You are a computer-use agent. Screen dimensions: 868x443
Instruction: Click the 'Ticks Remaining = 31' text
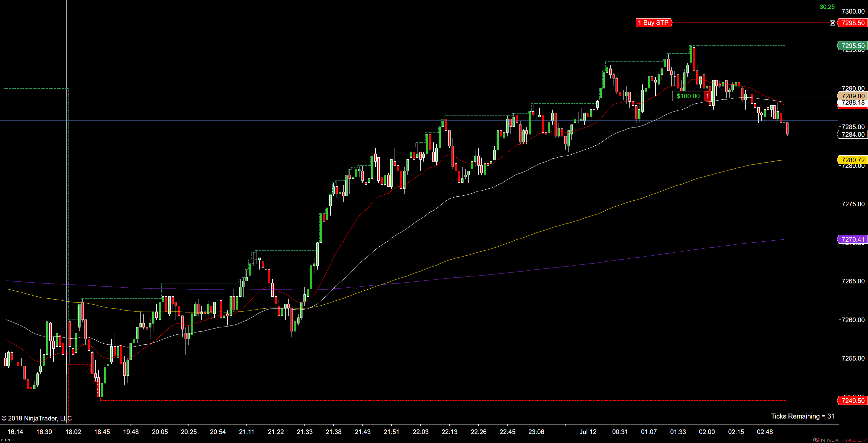(803, 417)
